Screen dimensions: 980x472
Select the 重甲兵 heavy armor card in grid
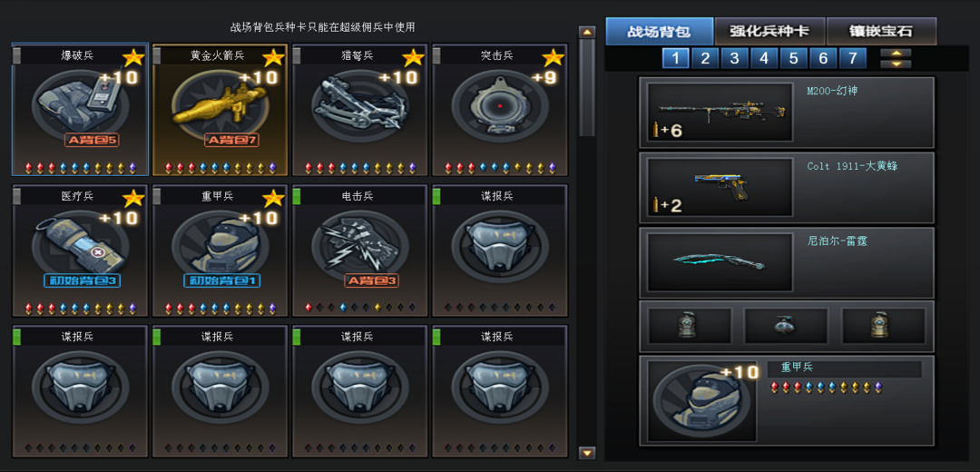coord(220,251)
